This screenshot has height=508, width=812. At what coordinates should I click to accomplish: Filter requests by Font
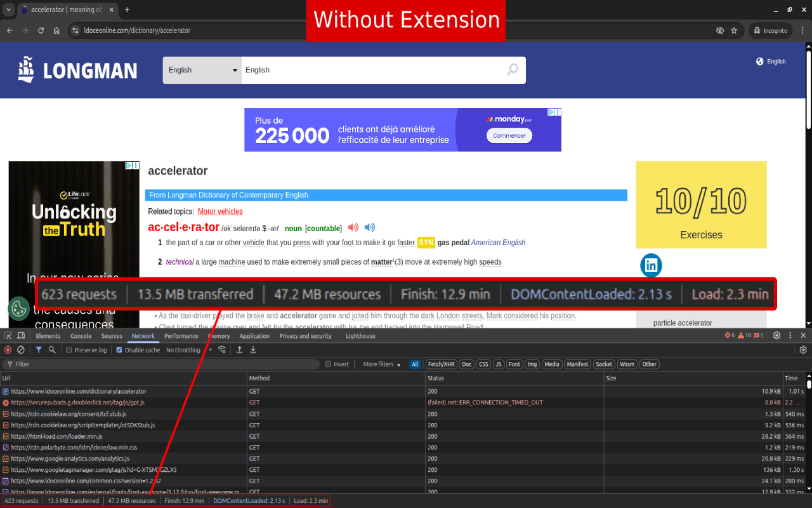coord(514,364)
